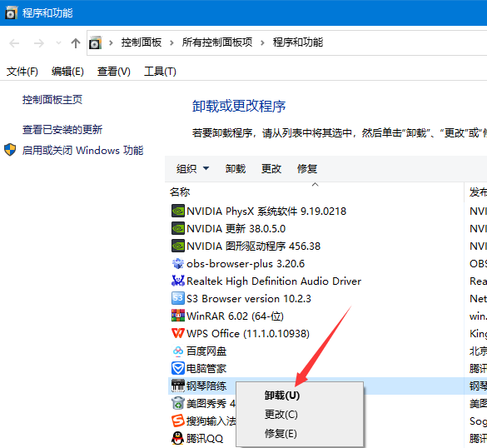Click the WinRAR icon
Viewport: 487px width, 448px height.
coord(178,316)
